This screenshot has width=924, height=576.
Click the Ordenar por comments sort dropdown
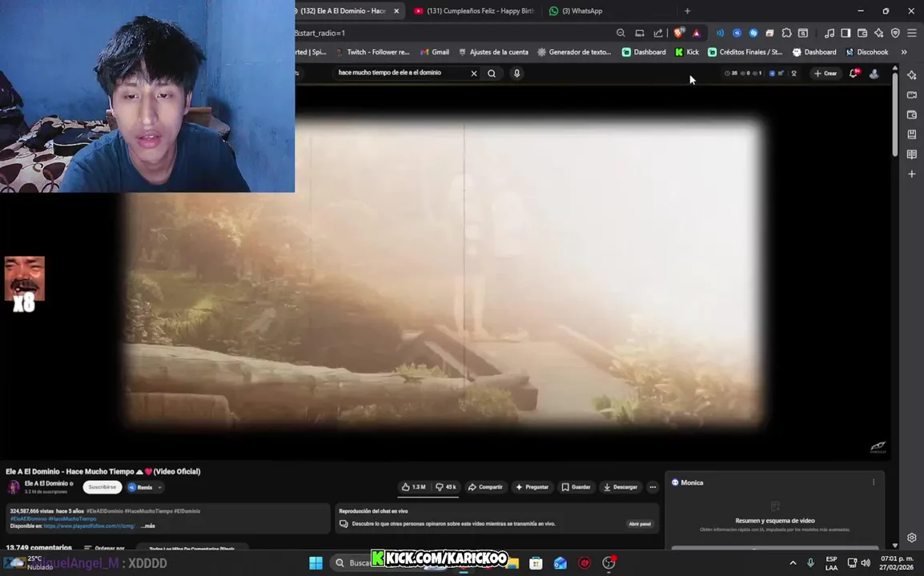click(x=104, y=548)
